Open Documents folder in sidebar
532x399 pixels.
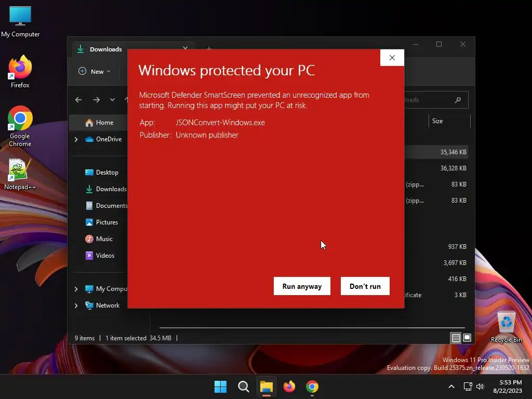click(x=106, y=206)
